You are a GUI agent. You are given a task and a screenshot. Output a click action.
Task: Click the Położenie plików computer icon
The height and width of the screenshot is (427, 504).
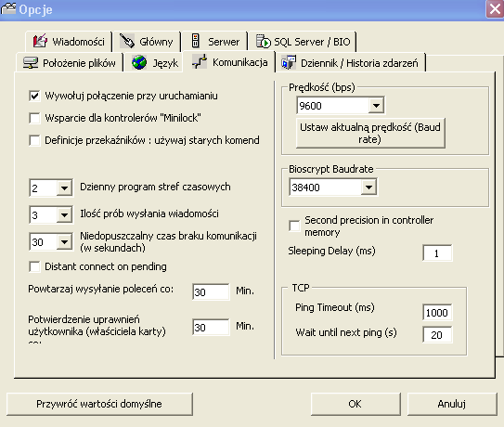coord(31,62)
